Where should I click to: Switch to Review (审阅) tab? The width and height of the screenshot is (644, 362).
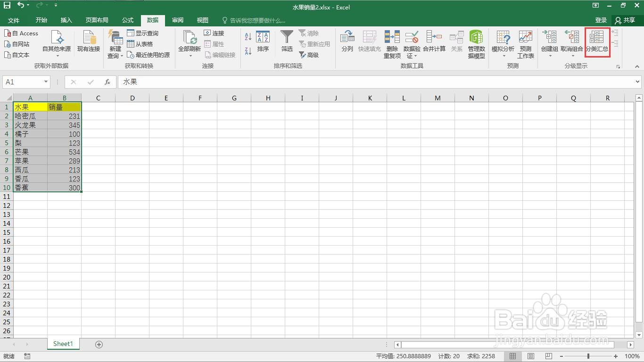coord(178,20)
